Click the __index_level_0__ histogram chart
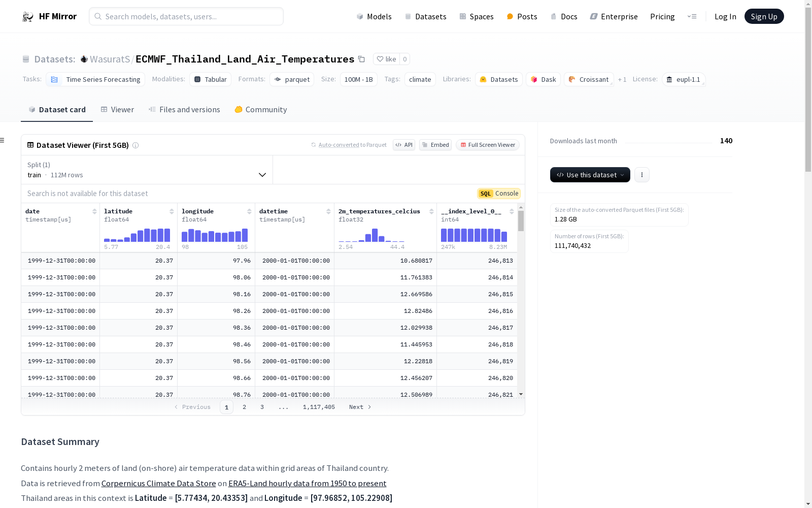 [x=474, y=235]
